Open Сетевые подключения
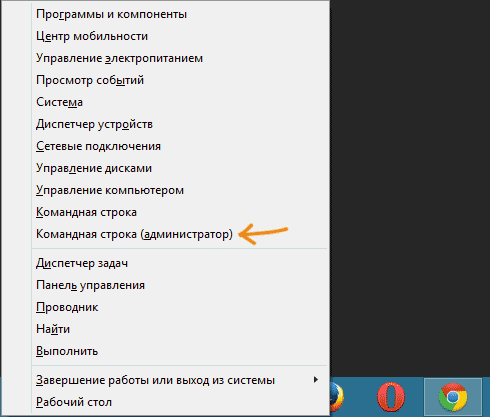The height and width of the screenshot is (417, 490). click(x=180, y=146)
